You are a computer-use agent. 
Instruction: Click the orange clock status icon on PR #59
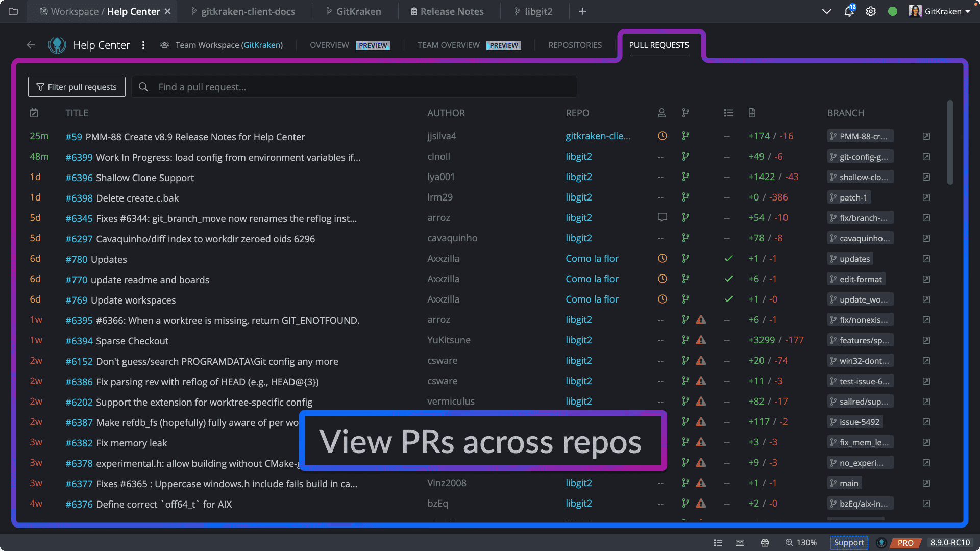coord(662,136)
